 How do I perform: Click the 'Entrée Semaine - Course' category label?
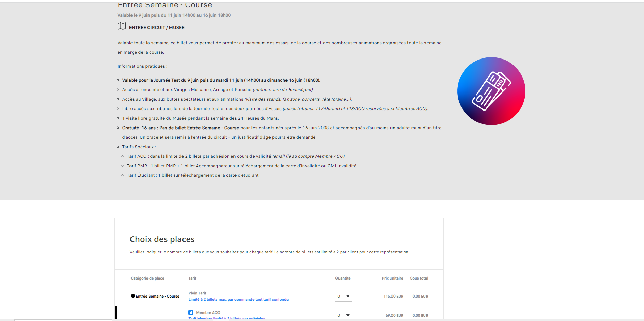tap(158, 296)
